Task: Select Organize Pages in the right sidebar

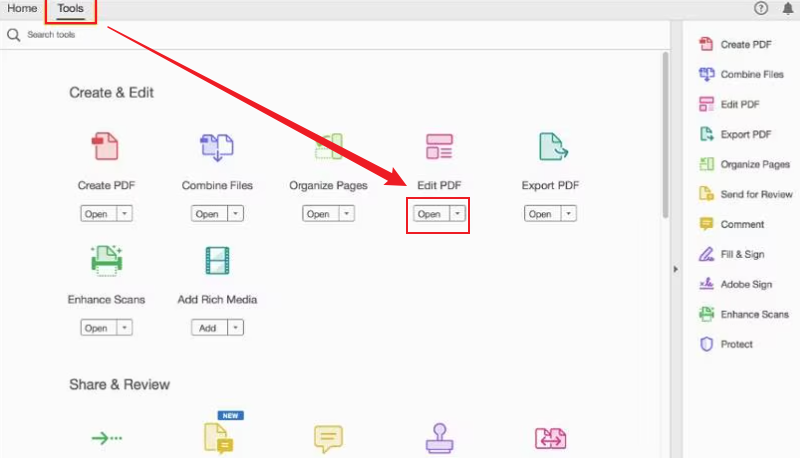Action: [x=744, y=164]
